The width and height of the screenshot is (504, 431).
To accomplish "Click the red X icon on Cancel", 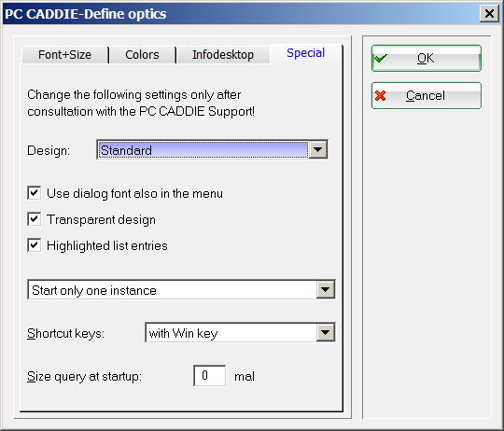I will click(x=381, y=96).
